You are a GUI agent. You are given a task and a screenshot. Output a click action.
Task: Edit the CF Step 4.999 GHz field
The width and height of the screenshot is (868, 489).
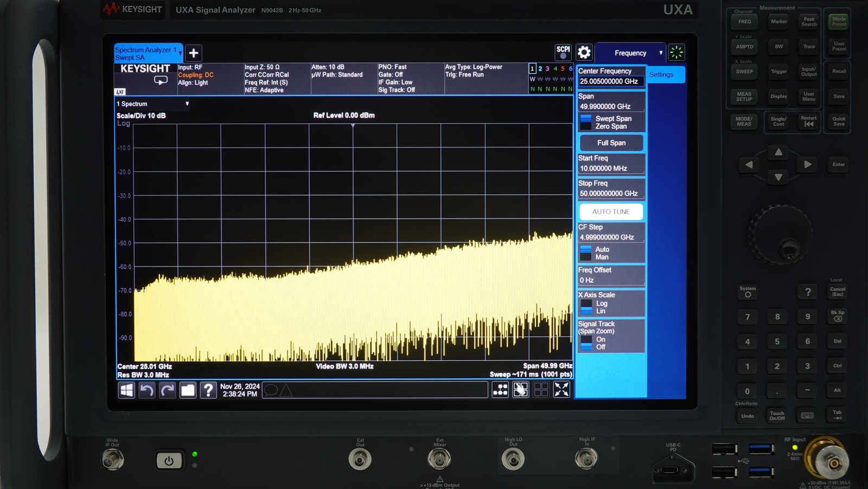[611, 237]
